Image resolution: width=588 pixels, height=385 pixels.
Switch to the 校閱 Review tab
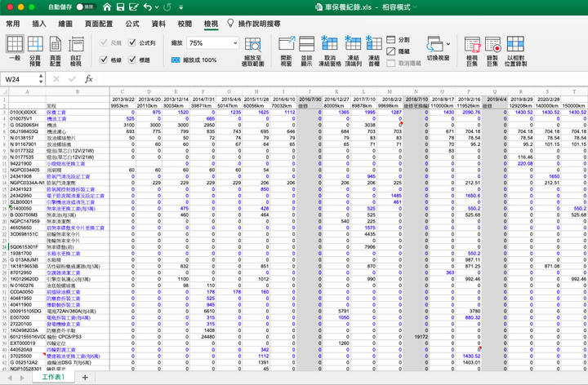click(185, 24)
